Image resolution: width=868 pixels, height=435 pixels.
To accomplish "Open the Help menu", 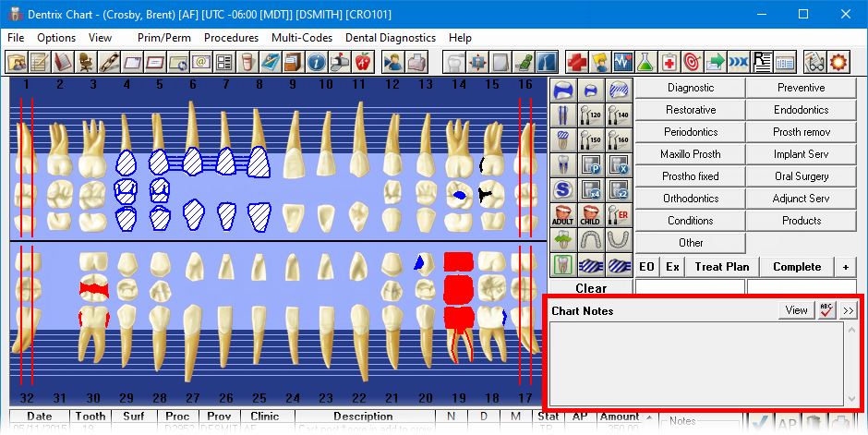I will click(460, 38).
